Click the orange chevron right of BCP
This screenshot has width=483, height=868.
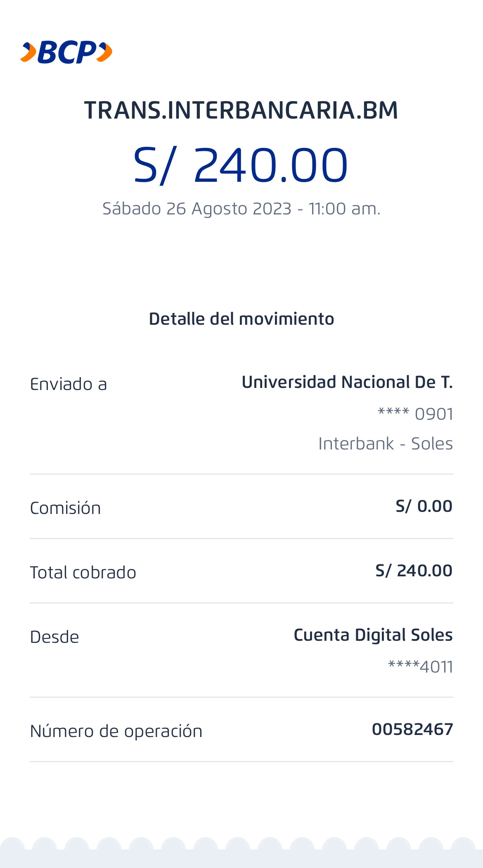pyautogui.click(x=105, y=52)
